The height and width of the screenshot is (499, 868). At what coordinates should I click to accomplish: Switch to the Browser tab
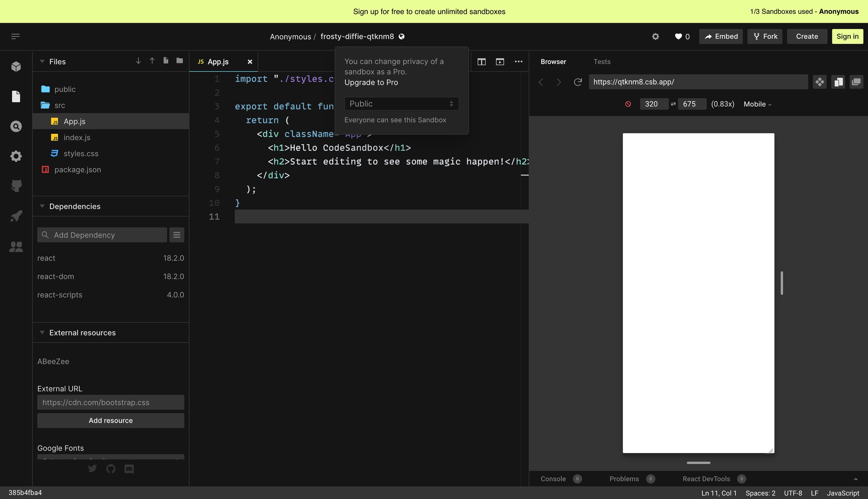click(553, 62)
